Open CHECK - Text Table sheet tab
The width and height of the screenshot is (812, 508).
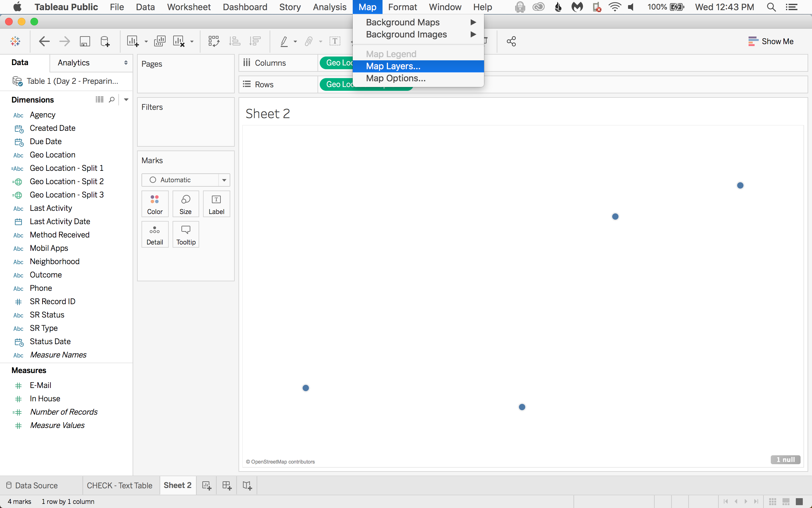[x=120, y=485]
